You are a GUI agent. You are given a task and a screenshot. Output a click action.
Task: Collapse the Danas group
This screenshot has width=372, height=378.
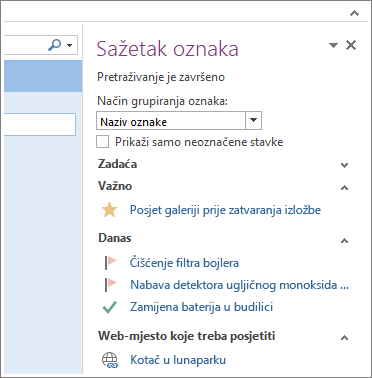[345, 240]
